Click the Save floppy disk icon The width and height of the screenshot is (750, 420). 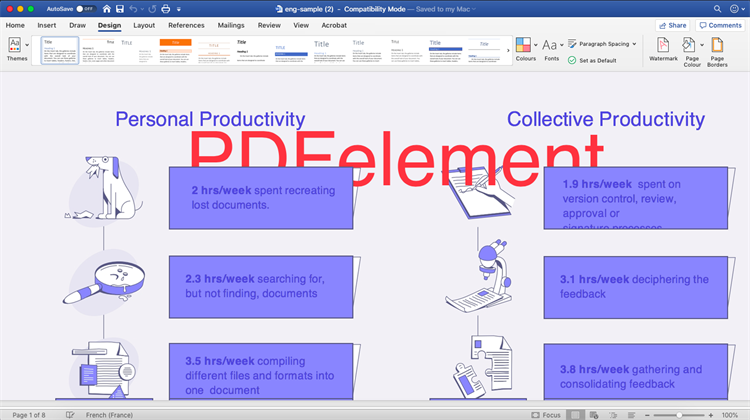pyautogui.click(x=120, y=9)
